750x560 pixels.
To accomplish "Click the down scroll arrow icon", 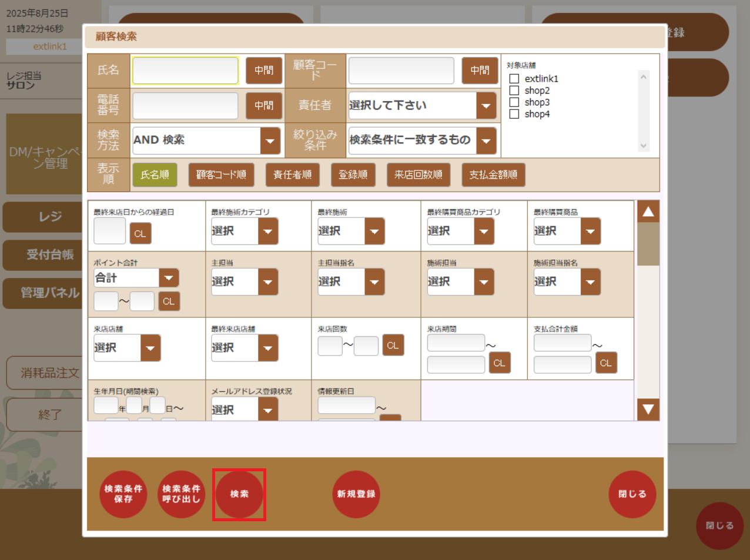I will click(x=648, y=410).
